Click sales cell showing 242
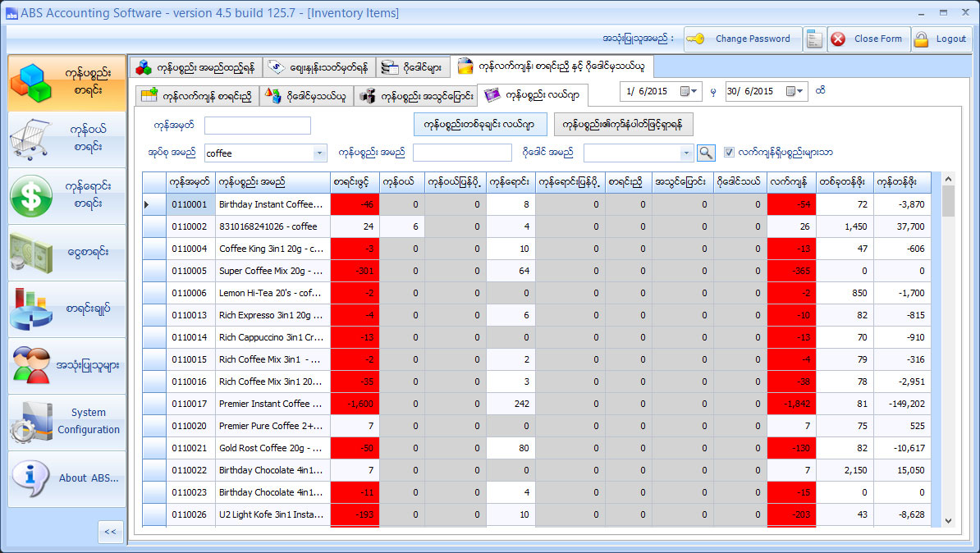Screen dimensions: 980x553 [511, 404]
